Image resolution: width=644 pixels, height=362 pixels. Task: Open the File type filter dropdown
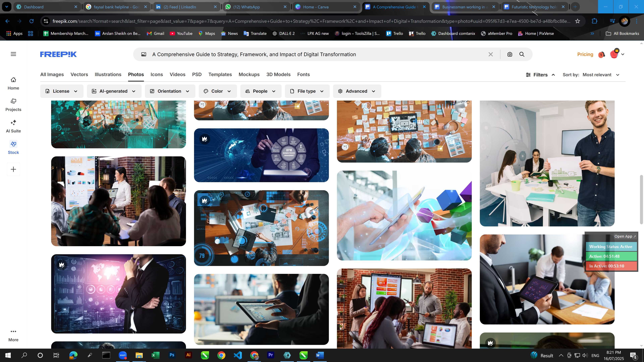[x=307, y=91]
